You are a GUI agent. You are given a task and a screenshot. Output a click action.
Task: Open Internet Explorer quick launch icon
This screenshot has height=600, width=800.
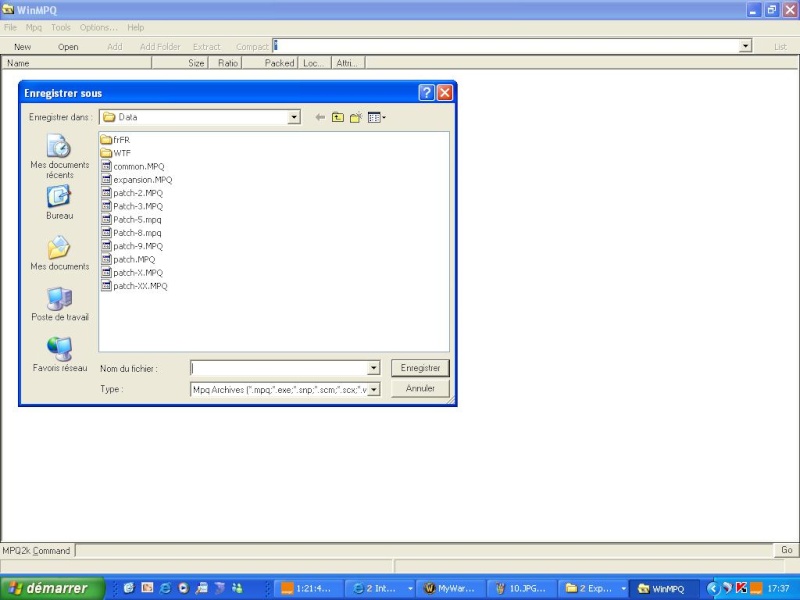pyautogui.click(x=165, y=588)
